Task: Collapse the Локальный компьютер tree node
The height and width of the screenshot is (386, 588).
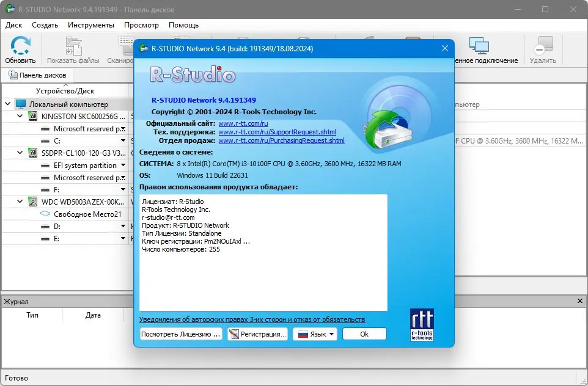Action: tap(7, 104)
